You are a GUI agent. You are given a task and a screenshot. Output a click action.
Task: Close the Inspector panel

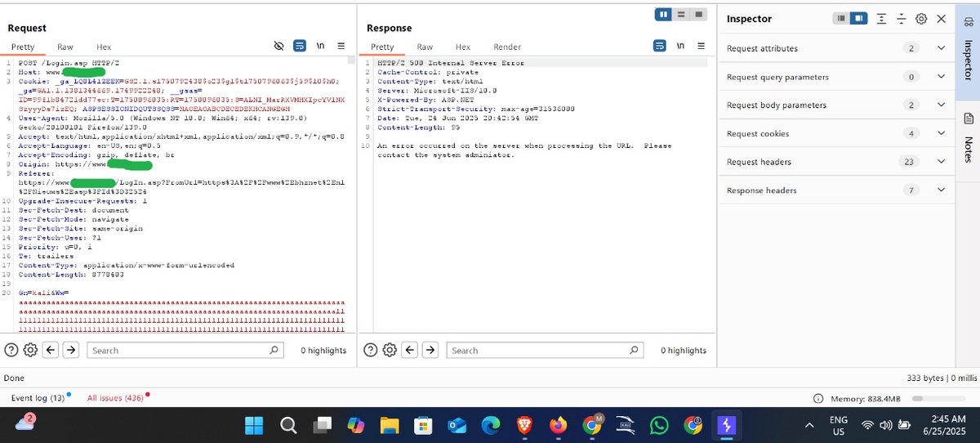pos(941,18)
